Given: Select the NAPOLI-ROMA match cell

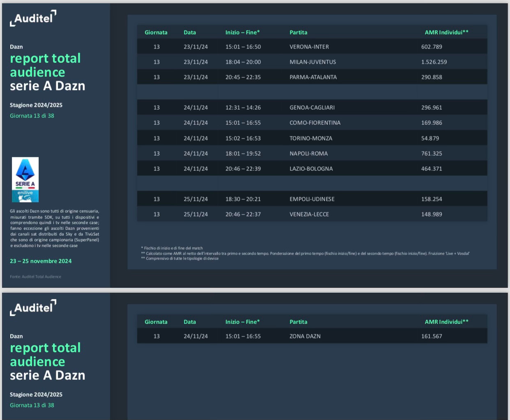Looking at the screenshot, I should (x=309, y=154).
